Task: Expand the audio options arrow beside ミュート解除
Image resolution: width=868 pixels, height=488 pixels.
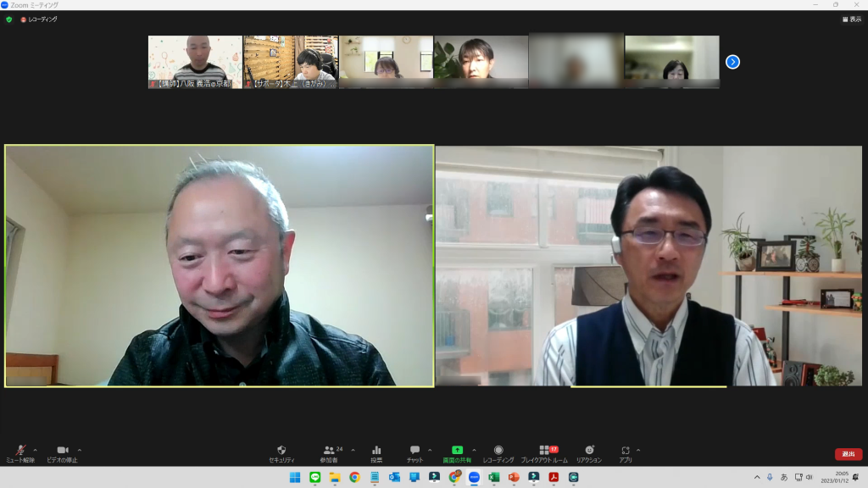Action: tap(35, 450)
